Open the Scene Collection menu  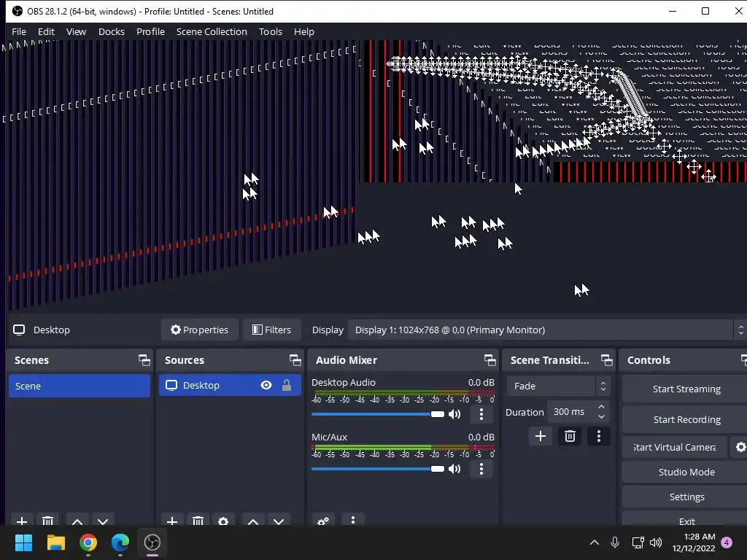[x=212, y=31]
